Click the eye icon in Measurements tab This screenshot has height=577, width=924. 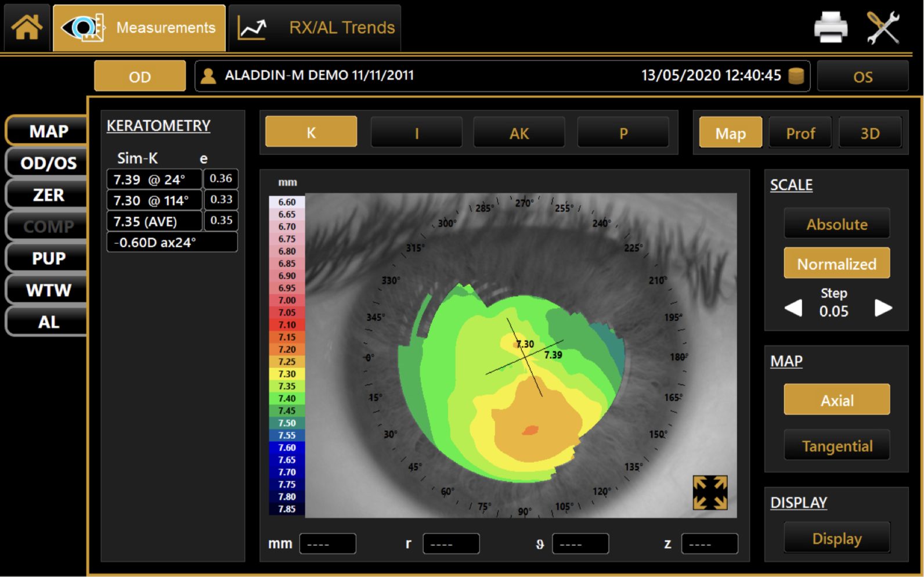point(83,27)
